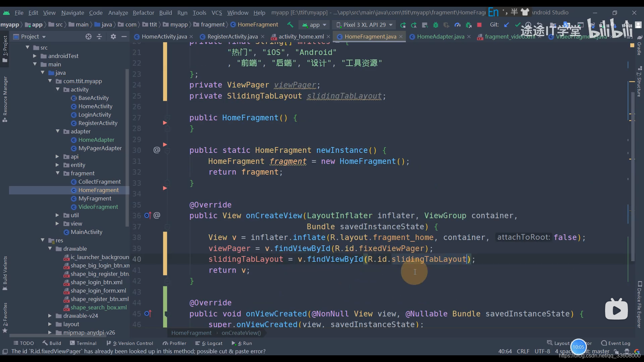
Task: Open the app run configuration dropdown
Action: (x=314, y=25)
